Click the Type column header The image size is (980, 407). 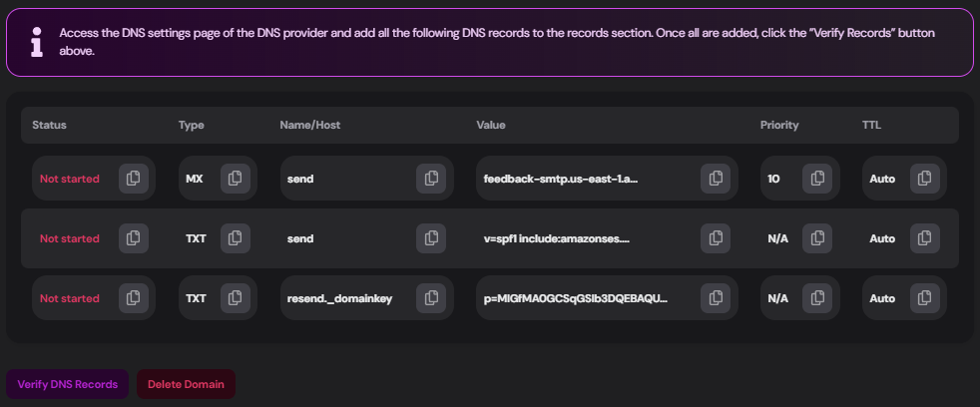pos(192,125)
